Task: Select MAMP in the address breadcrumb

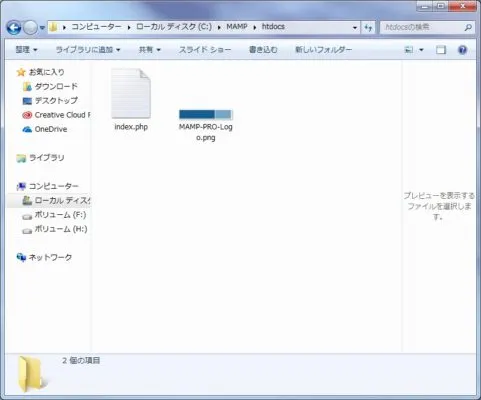Action: click(237, 27)
